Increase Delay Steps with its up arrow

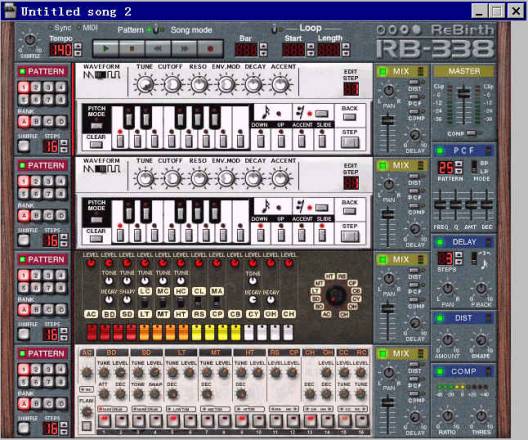click(458, 255)
